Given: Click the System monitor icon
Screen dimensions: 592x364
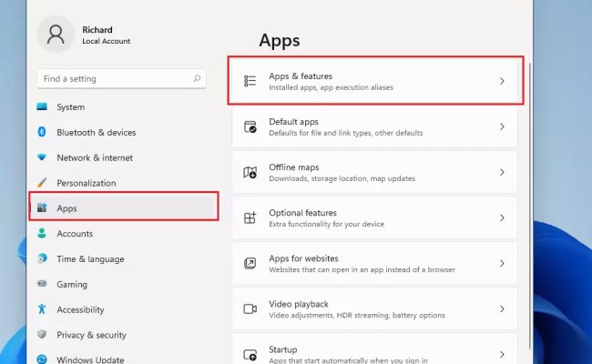Looking at the screenshot, I should 42,106.
